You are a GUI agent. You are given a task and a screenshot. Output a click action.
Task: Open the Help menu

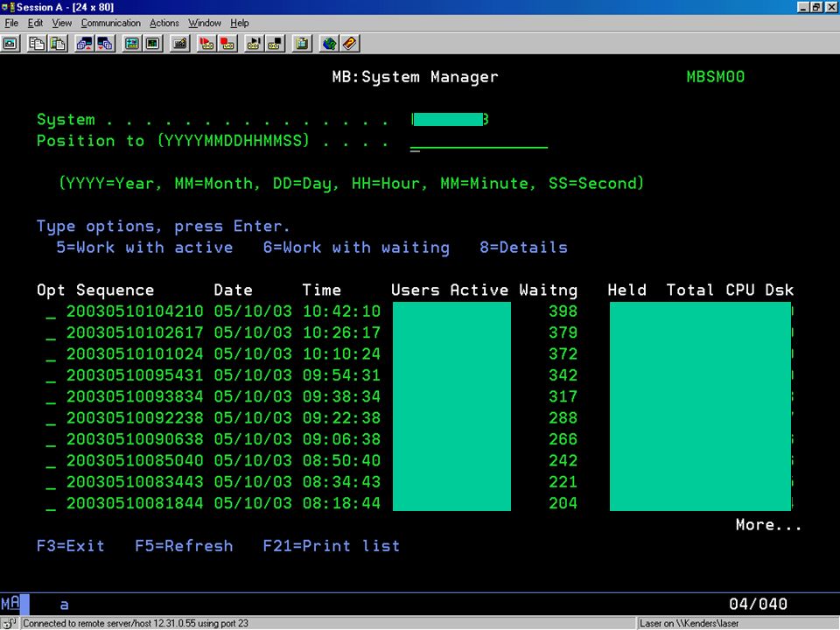pos(240,23)
